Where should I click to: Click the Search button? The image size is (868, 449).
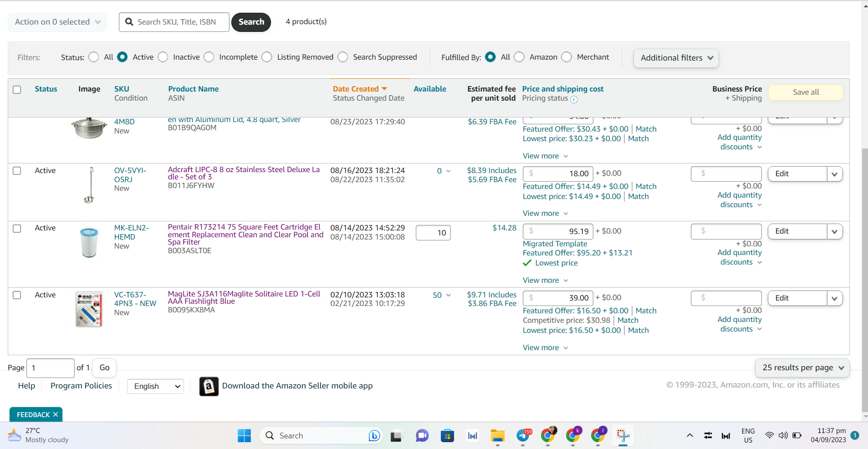(251, 22)
